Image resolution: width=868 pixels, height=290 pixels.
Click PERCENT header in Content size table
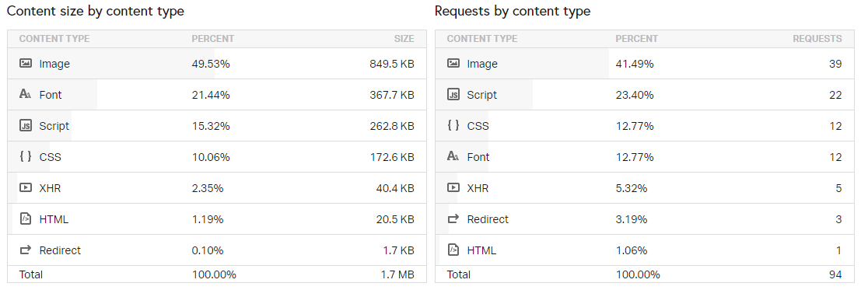coord(212,39)
